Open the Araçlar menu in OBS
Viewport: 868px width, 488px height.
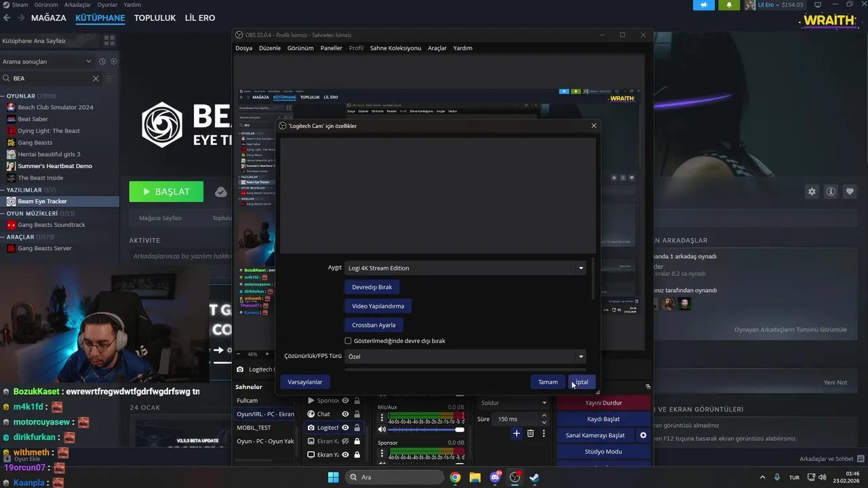point(437,48)
